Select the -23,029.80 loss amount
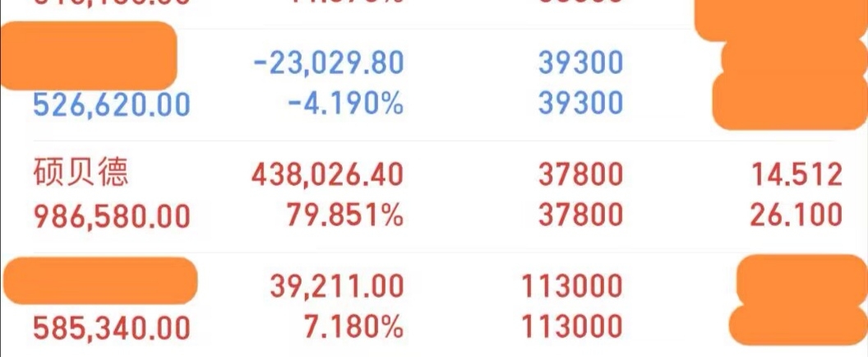 coord(328,63)
